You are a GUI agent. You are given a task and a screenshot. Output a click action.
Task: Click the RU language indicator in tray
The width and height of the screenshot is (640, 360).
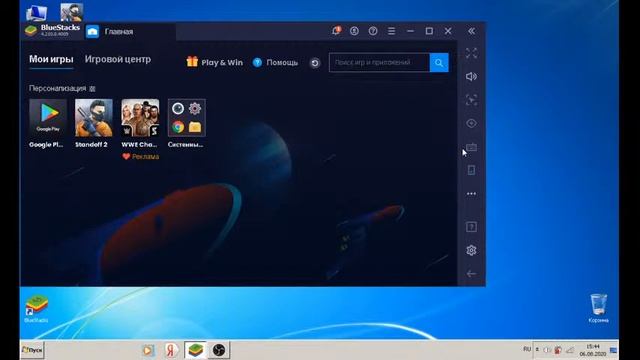point(527,349)
